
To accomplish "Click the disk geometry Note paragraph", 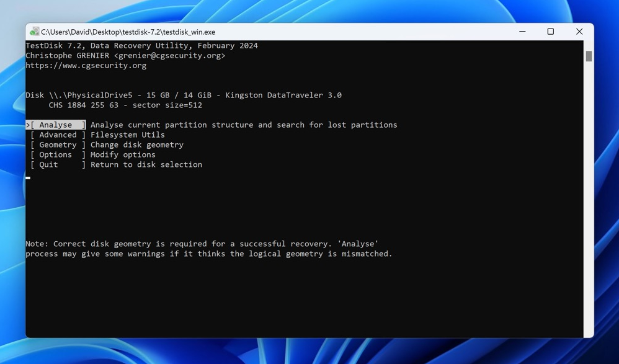I will click(x=209, y=249).
